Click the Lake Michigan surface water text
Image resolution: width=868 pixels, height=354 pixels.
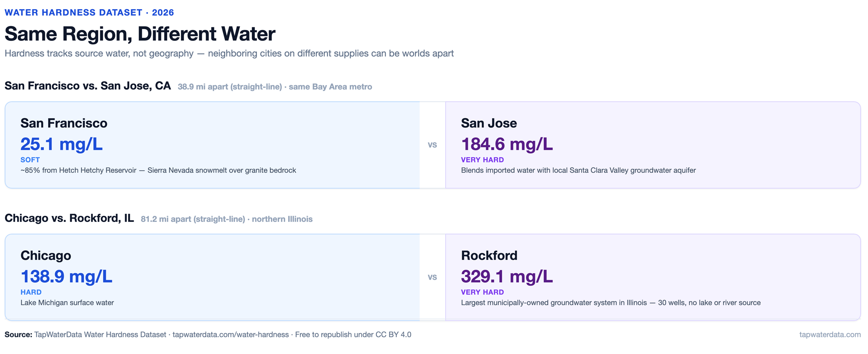click(x=67, y=303)
